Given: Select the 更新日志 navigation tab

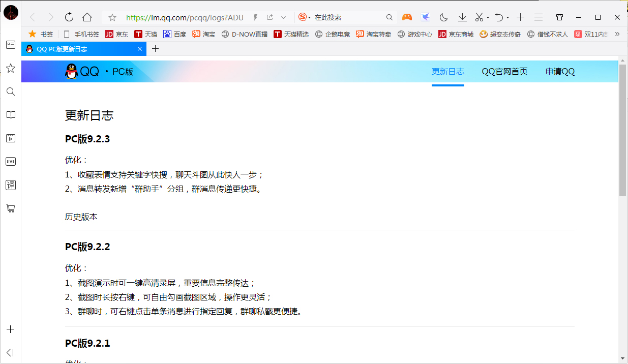Looking at the screenshot, I should tap(447, 71).
